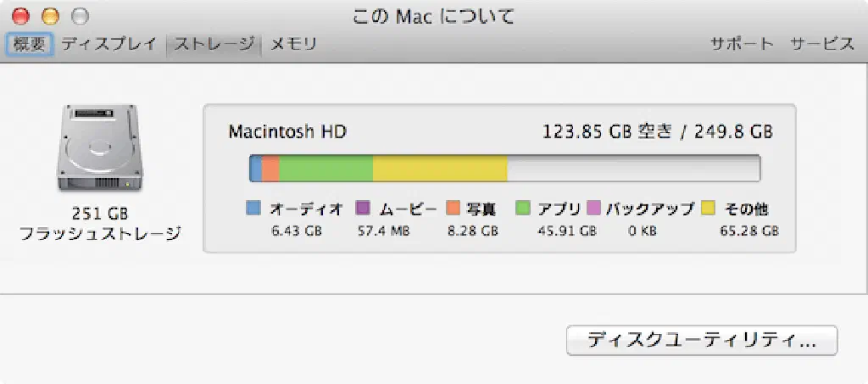This screenshot has width=868, height=384.
Task: Click the orange 写真 legend swatch
Action: click(x=453, y=208)
